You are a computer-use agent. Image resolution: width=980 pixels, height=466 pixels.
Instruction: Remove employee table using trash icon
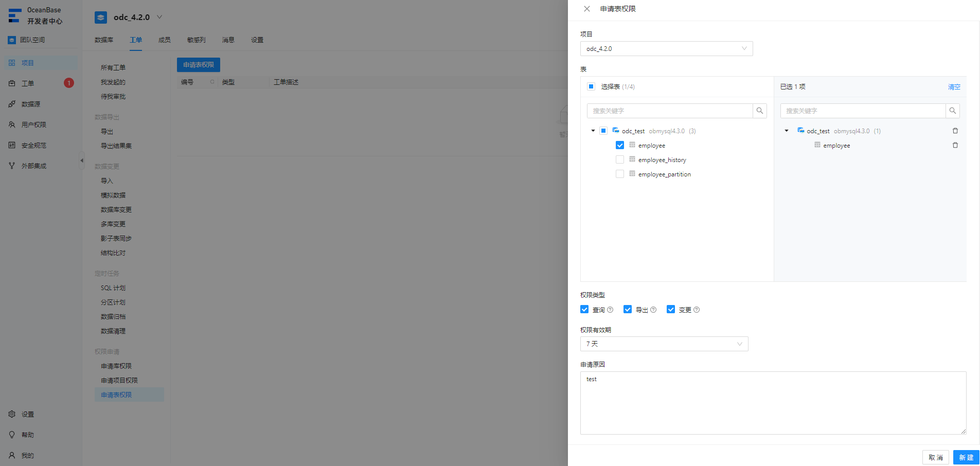click(955, 146)
